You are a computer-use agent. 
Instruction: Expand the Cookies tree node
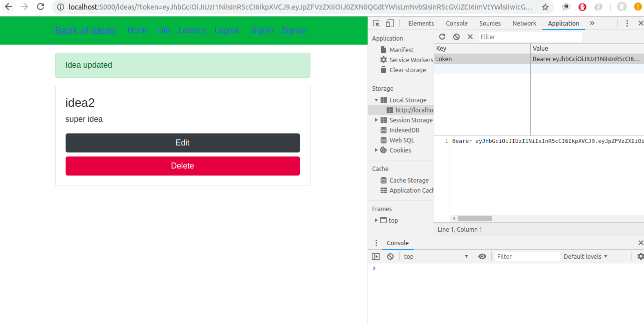click(377, 150)
